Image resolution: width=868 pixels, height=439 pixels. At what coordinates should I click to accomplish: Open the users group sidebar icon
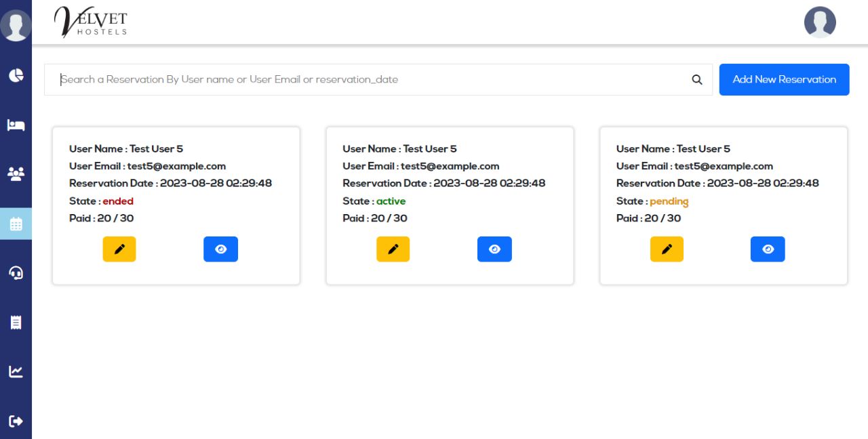pos(16,174)
